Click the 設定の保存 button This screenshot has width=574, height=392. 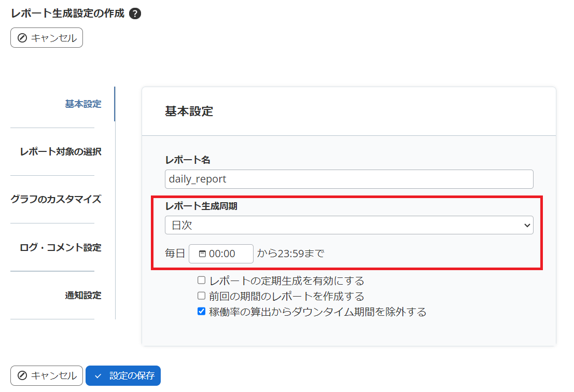[x=123, y=375]
